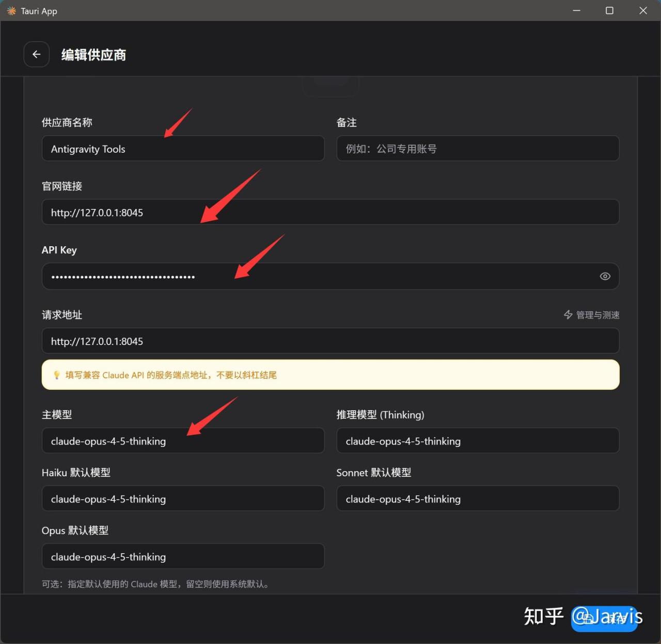Click the lightbulb icon in the hint banner
This screenshot has height=644, width=661.
tap(57, 375)
